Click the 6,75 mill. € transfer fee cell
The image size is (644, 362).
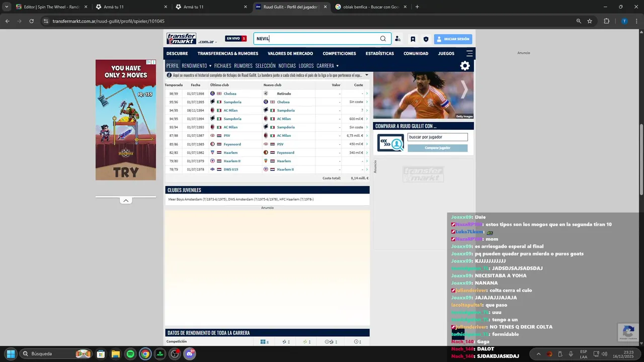tap(355, 136)
